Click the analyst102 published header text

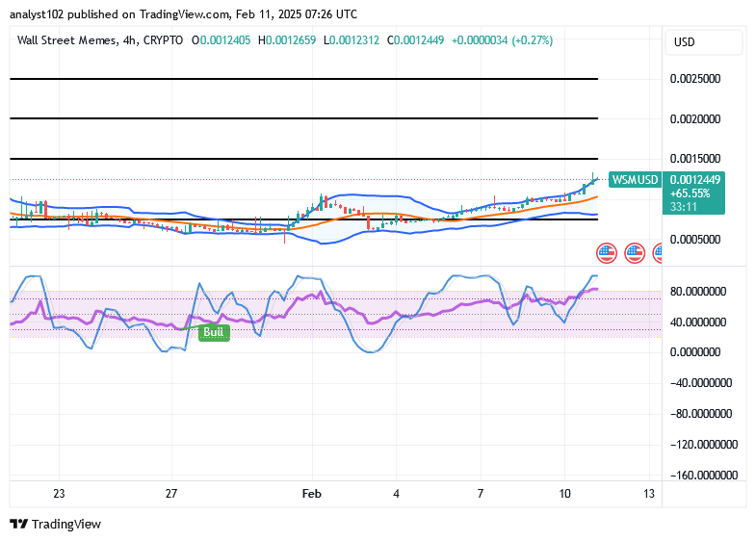point(183,14)
